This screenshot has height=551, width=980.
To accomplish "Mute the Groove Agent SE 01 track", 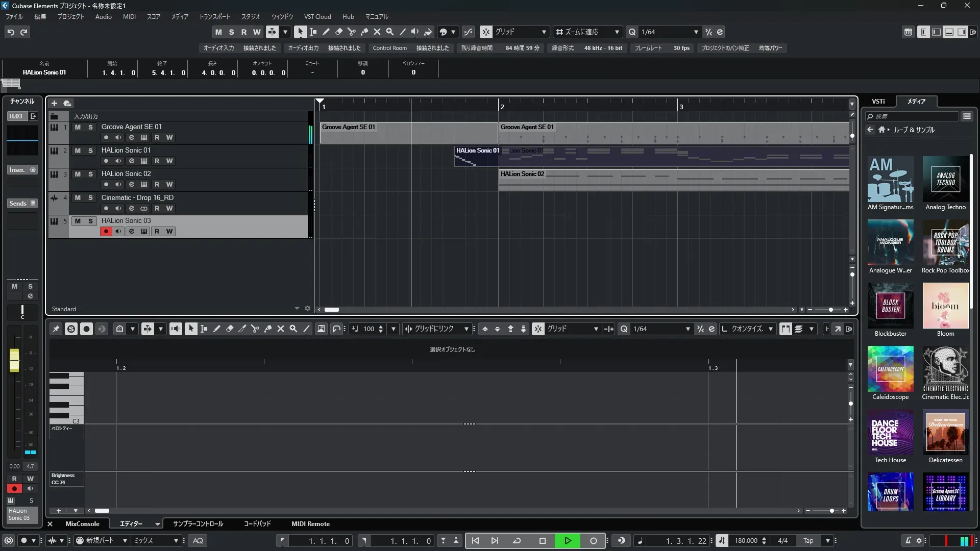I will coord(78,127).
